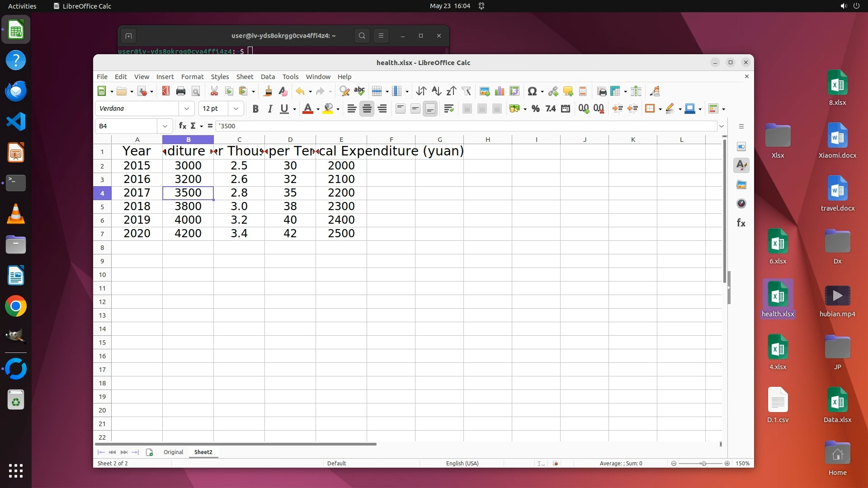
Task: Open the sidebar Navigator compass icon
Action: click(x=741, y=204)
